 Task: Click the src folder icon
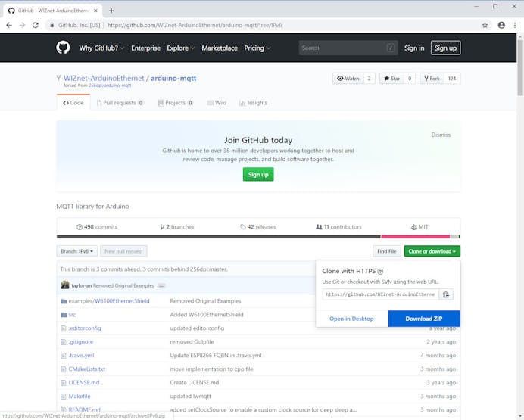64,315
